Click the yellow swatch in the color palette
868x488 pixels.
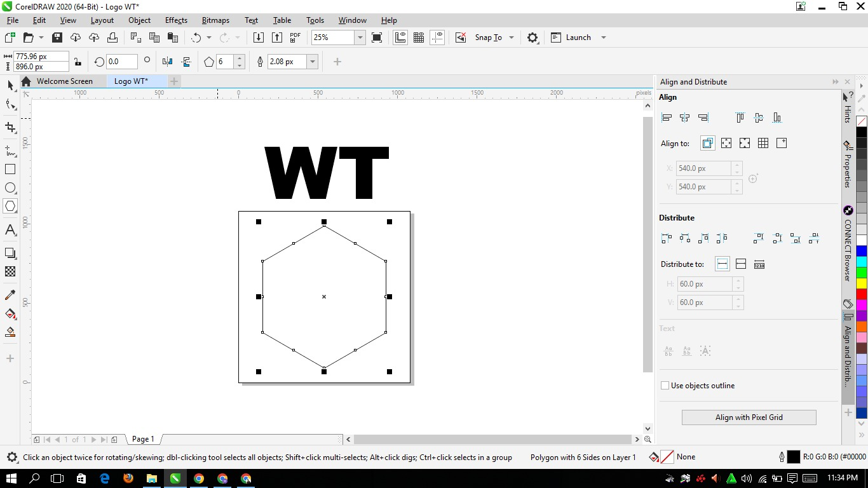(x=862, y=283)
